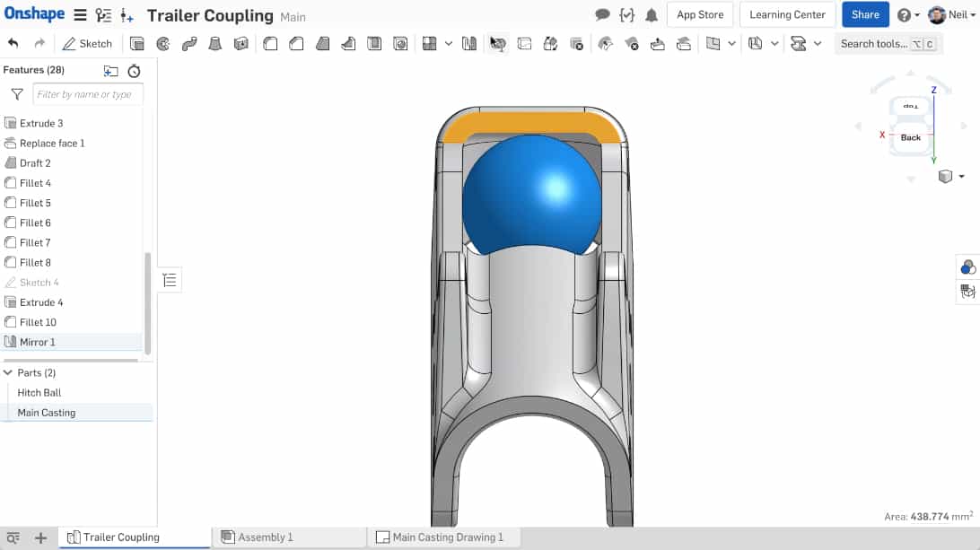Open the notifications bell

point(652,15)
